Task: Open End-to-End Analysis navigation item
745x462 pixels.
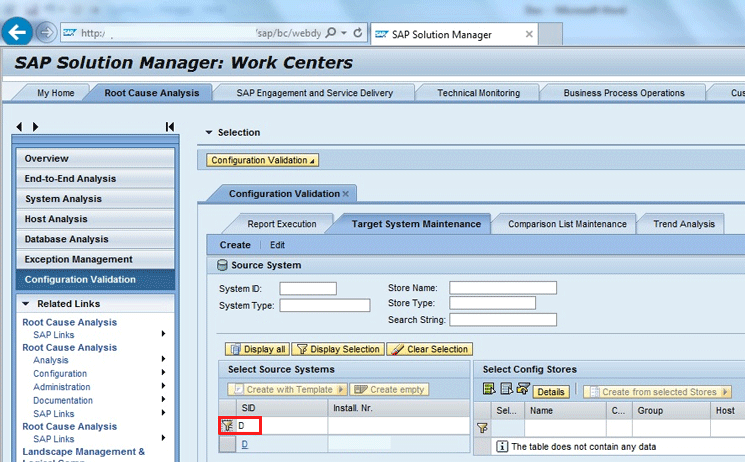Action: [96, 178]
